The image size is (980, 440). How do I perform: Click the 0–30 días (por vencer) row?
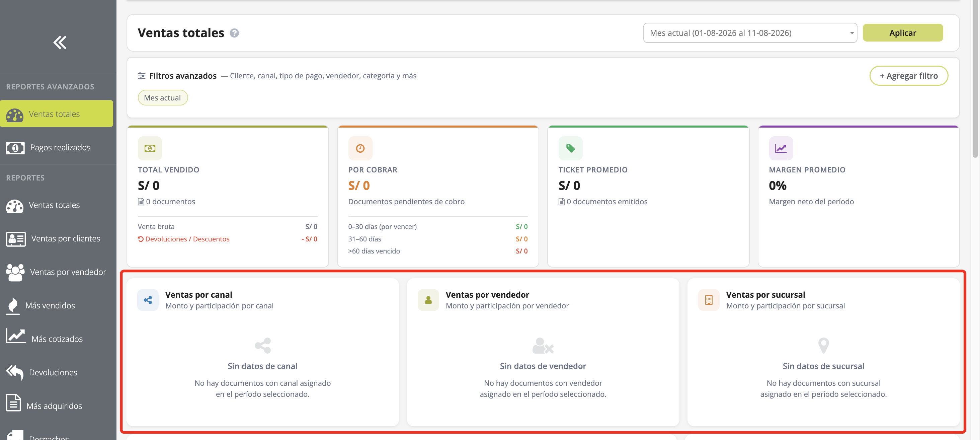pyautogui.click(x=438, y=226)
